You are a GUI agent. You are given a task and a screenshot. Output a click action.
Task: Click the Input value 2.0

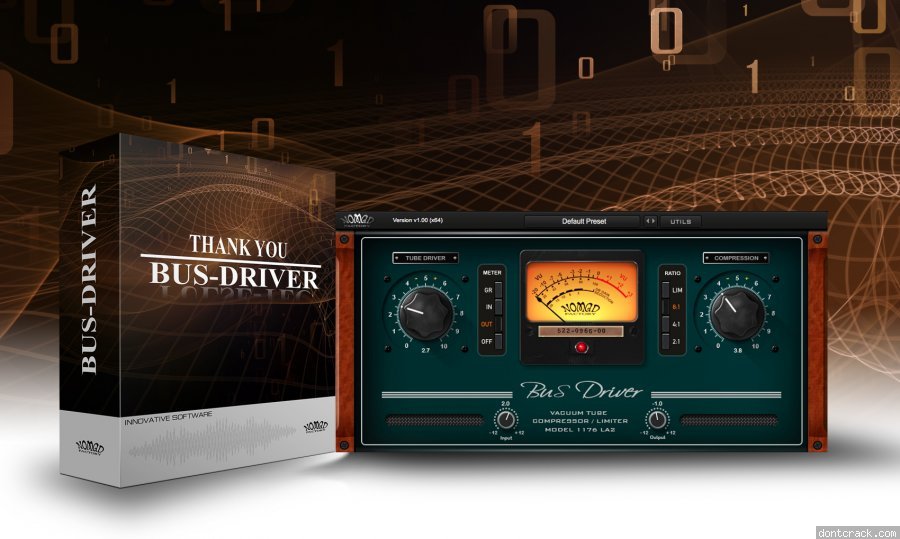coord(506,404)
